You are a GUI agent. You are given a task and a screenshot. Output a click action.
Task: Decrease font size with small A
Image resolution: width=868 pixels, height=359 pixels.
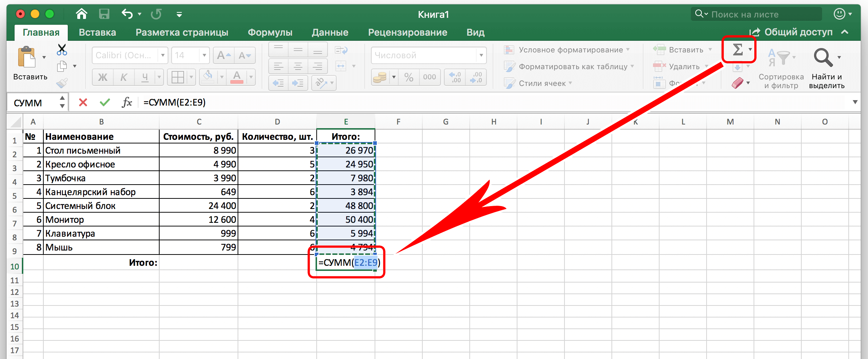tap(245, 55)
